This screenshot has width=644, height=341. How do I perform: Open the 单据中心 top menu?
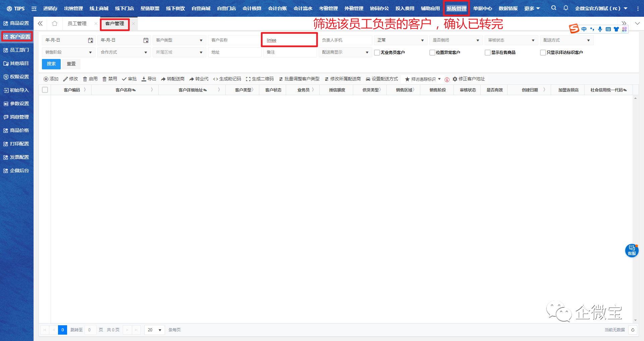[482, 8]
